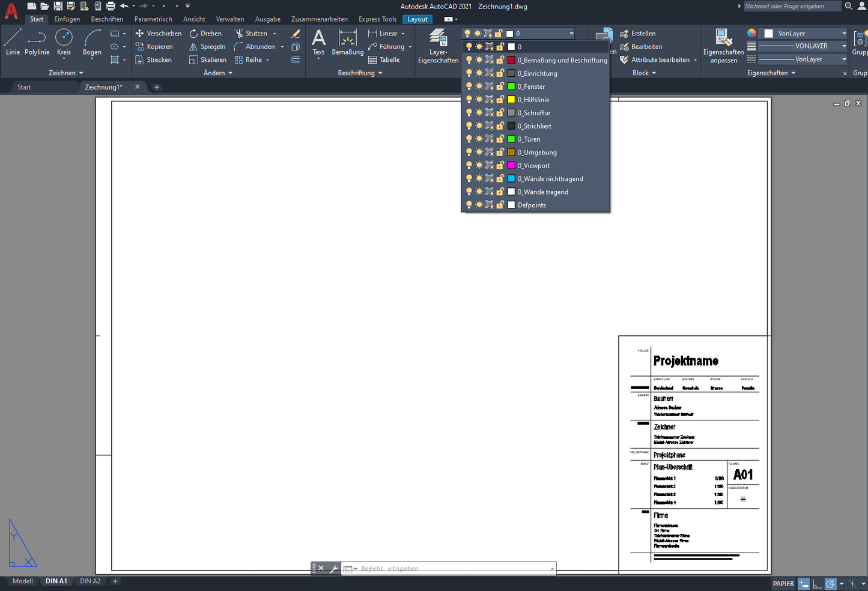Insert a Tabelle table
The height and width of the screenshot is (591, 868).
tap(384, 60)
